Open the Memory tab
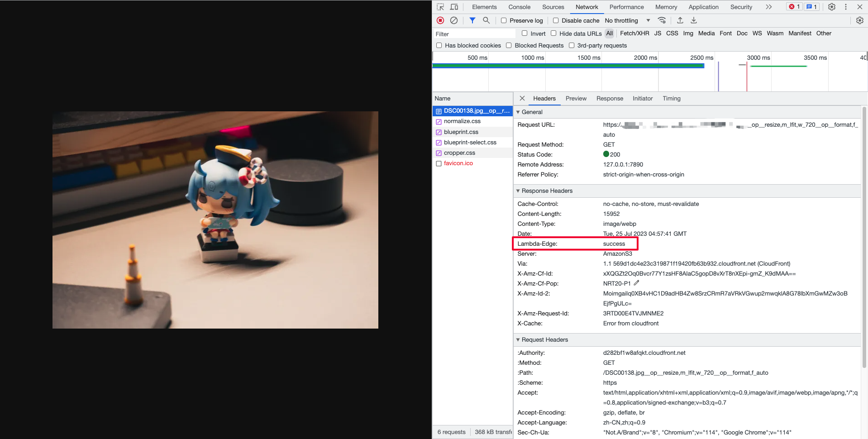868x439 pixels. (x=666, y=7)
